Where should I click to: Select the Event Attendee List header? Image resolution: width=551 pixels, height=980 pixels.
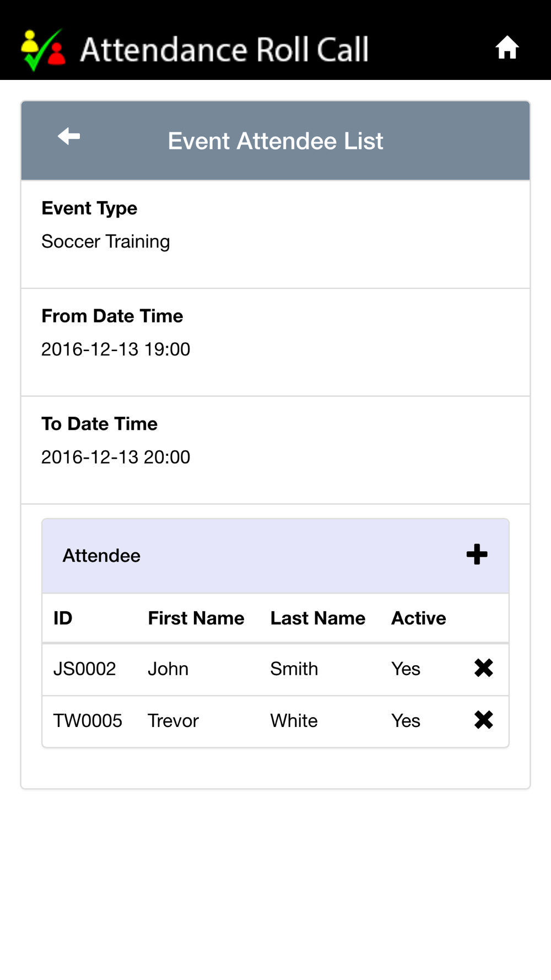pos(275,141)
